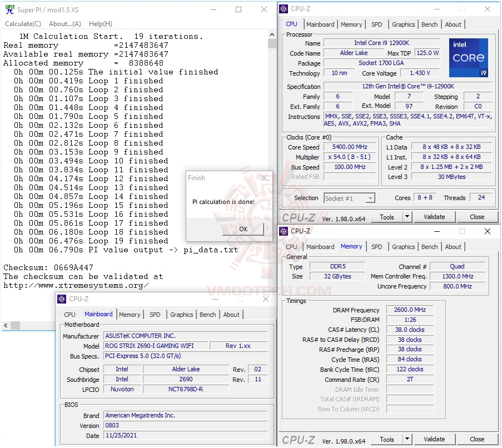Click Validate in top CPU-Z window

434,217
